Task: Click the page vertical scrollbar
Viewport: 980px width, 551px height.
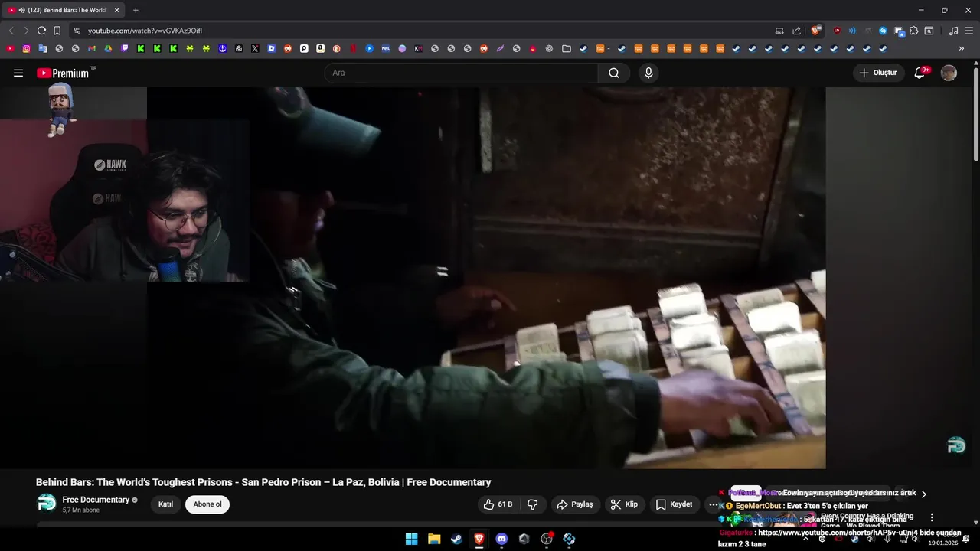Action: (975, 115)
